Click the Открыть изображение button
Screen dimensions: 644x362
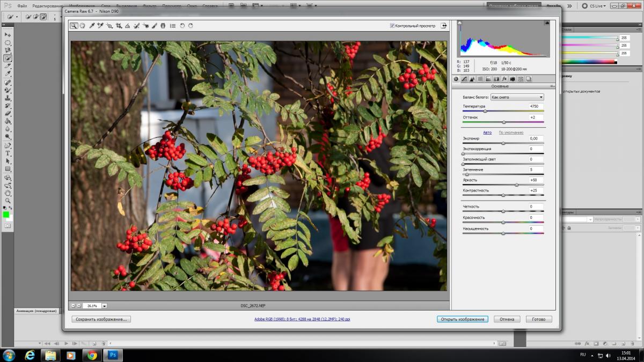tap(462, 319)
